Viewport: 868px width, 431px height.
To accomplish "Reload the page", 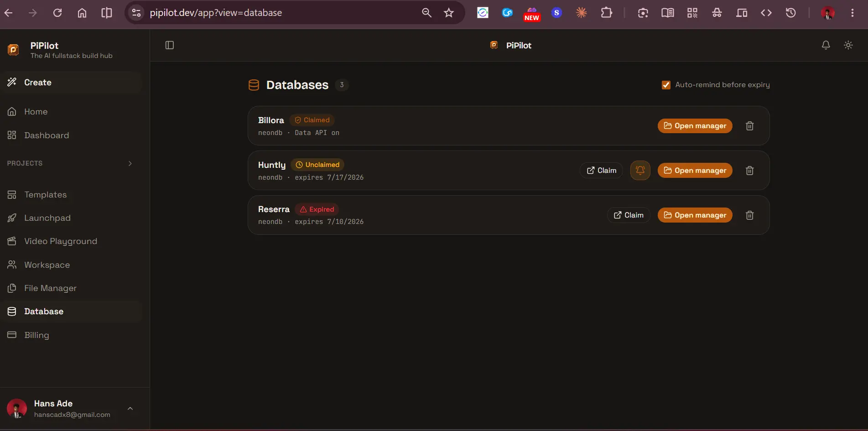I will click(57, 13).
